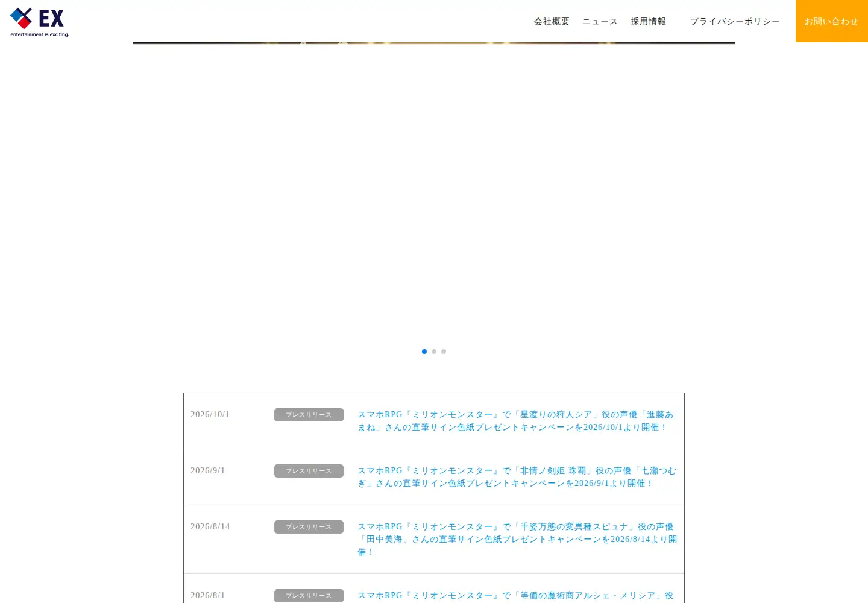The image size is (868, 603).
Task: Open the 2026/10/1 news article about 進藤あまね
Action: pyautogui.click(x=516, y=421)
